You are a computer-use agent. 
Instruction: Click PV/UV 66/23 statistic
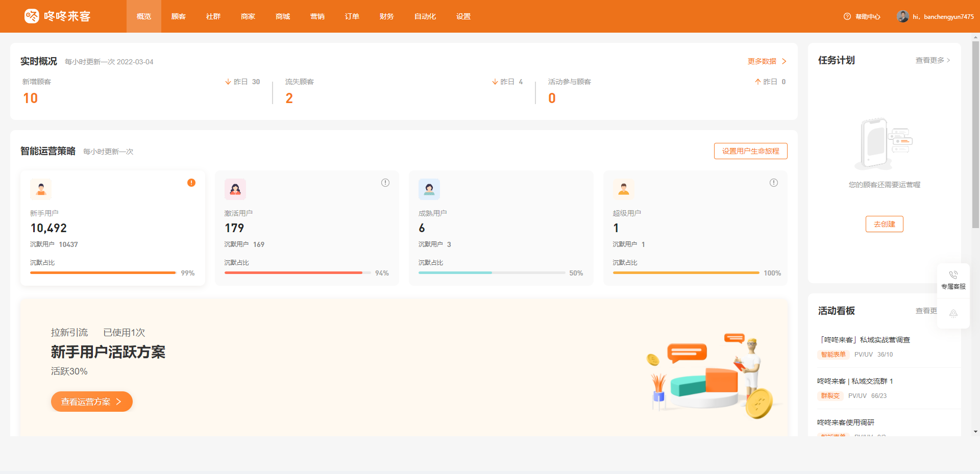pyautogui.click(x=867, y=396)
